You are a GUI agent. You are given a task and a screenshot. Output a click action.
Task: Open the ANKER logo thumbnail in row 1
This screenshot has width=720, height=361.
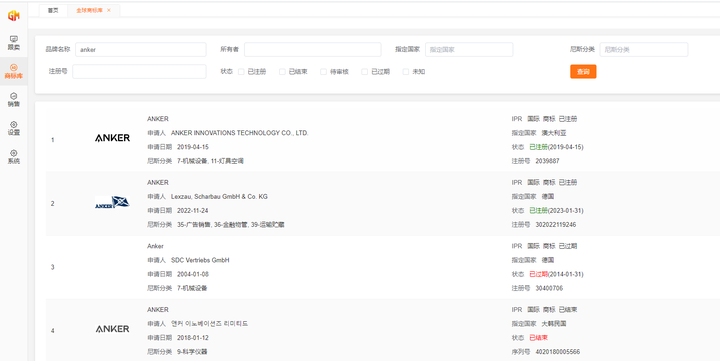coord(112,138)
